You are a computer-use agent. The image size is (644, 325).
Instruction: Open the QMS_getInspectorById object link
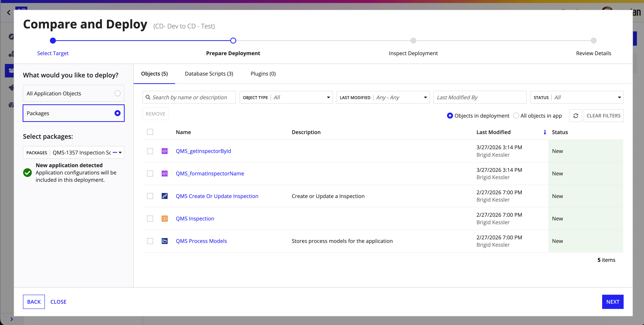click(203, 151)
